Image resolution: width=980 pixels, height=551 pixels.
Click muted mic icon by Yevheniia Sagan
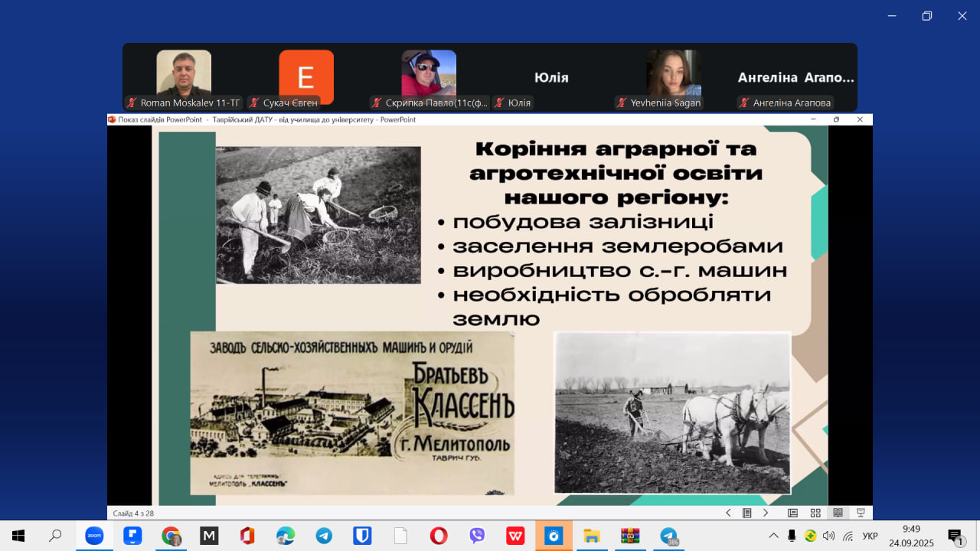pos(622,103)
